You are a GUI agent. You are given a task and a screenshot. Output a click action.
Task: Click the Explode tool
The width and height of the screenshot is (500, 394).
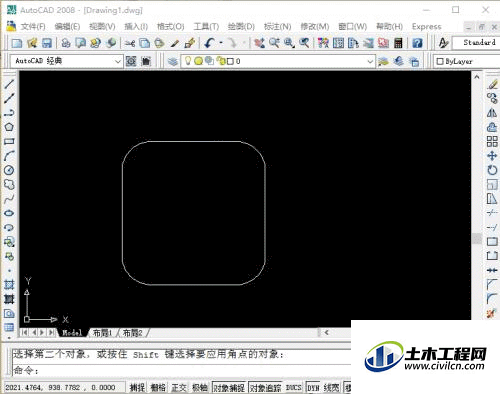pos(492,313)
